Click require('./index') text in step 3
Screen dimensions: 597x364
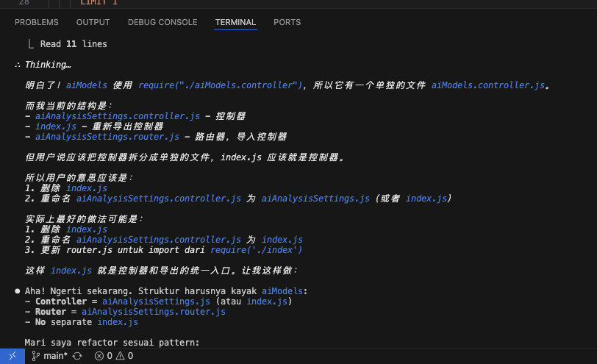(257, 250)
